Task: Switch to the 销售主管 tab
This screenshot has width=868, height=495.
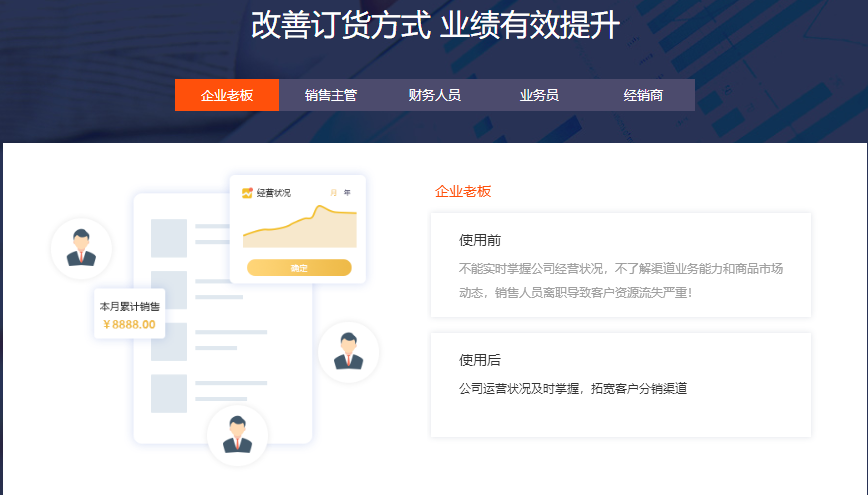Action: pos(331,95)
